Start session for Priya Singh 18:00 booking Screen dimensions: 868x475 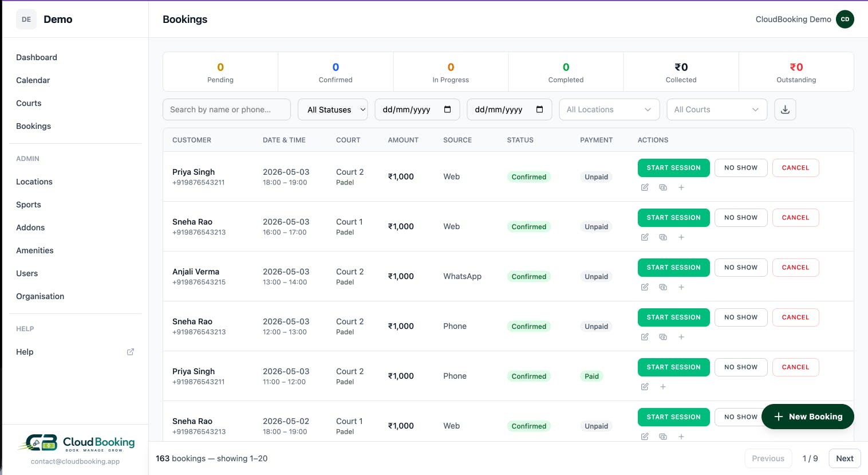click(674, 168)
